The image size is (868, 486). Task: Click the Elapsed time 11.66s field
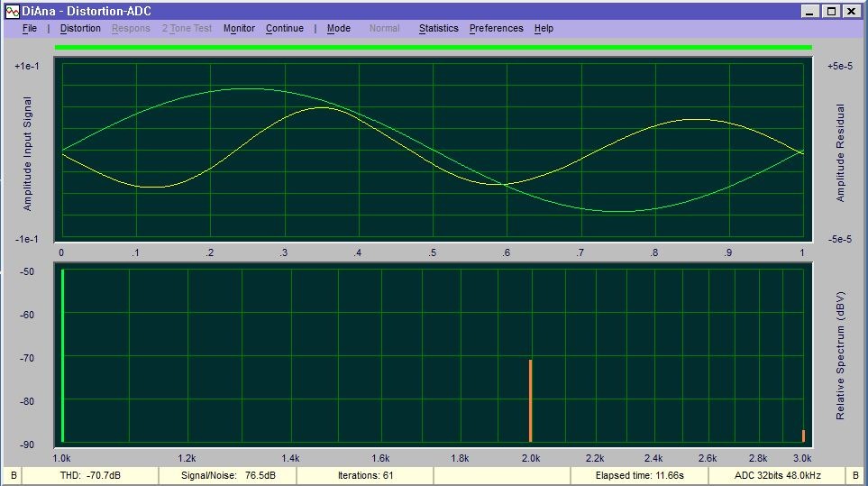coord(639,475)
